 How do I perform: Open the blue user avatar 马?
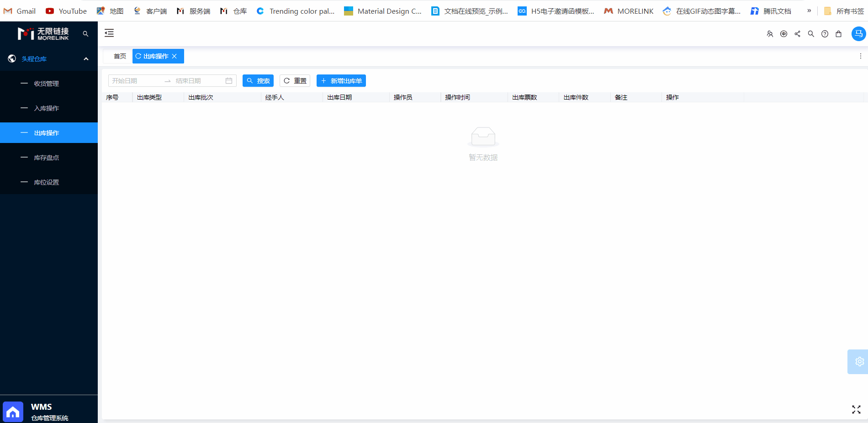(858, 34)
